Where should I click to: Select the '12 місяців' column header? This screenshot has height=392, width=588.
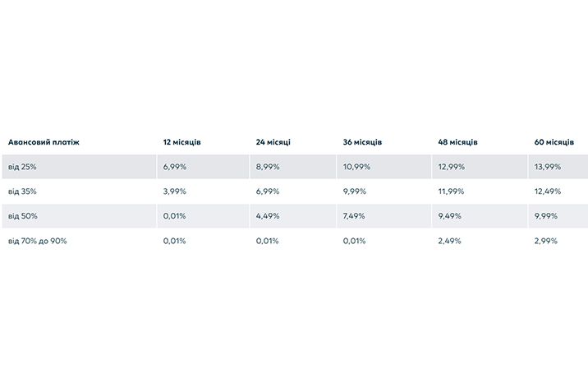(181, 142)
